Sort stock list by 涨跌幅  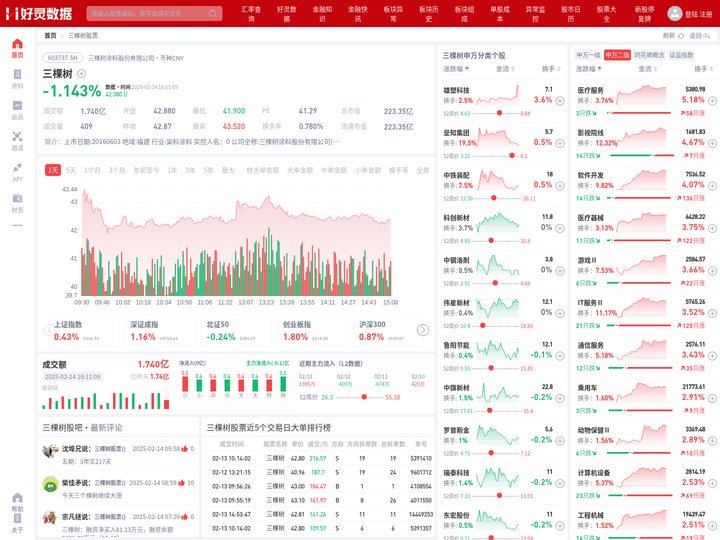click(456, 69)
